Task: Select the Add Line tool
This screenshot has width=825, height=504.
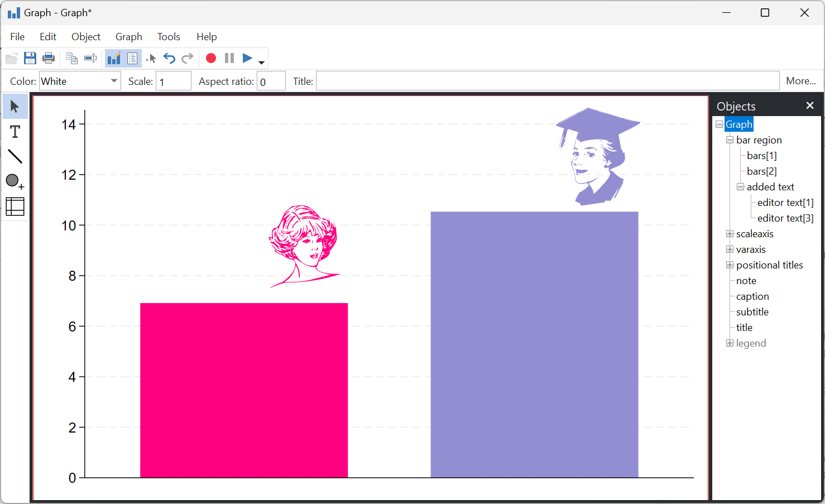Action: [15, 157]
